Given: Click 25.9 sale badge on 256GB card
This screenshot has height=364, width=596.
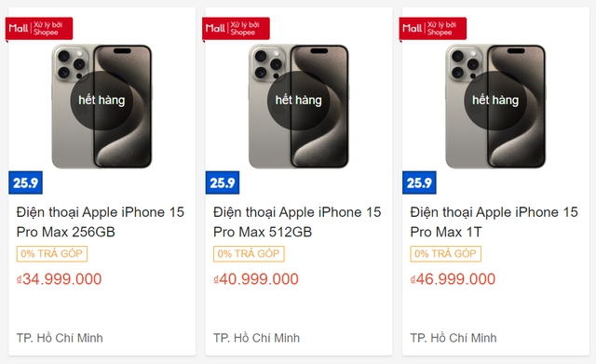Looking at the screenshot, I should [x=25, y=182].
